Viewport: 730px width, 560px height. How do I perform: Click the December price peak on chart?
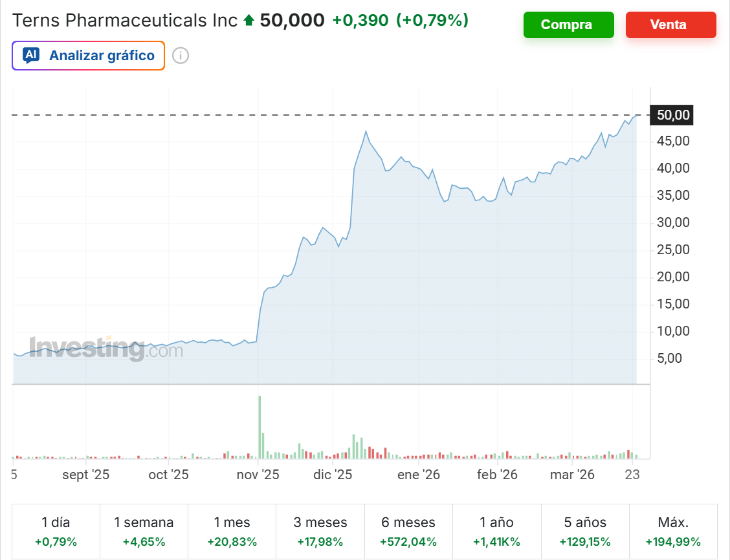366,131
